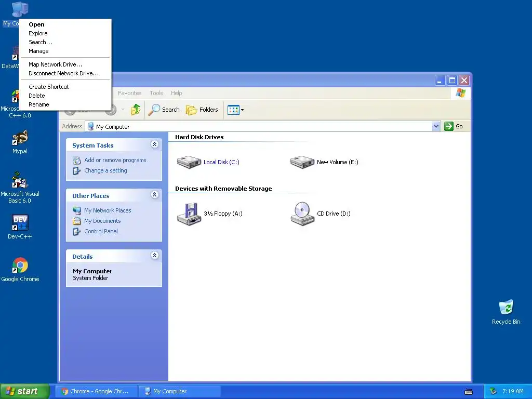The image size is (532, 399).
Task: Select Disconnect Network Drive... menu entry
Action: [65, 73]
